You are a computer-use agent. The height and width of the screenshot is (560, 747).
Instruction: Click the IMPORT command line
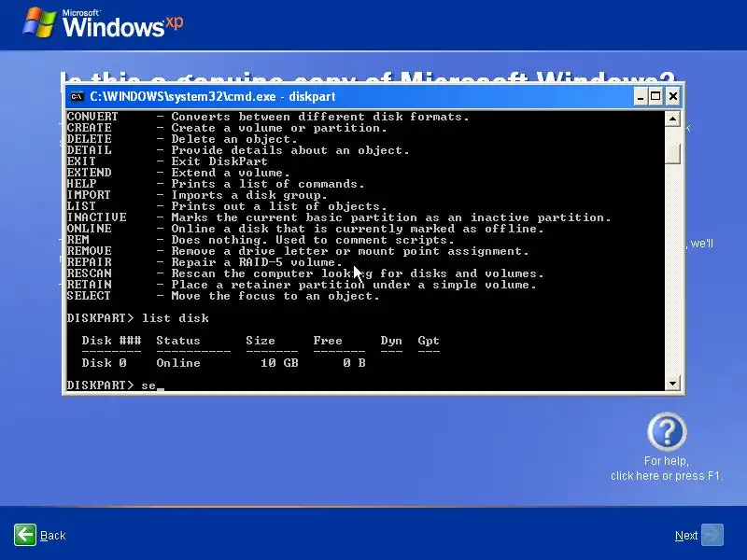(x=197, y=195)
